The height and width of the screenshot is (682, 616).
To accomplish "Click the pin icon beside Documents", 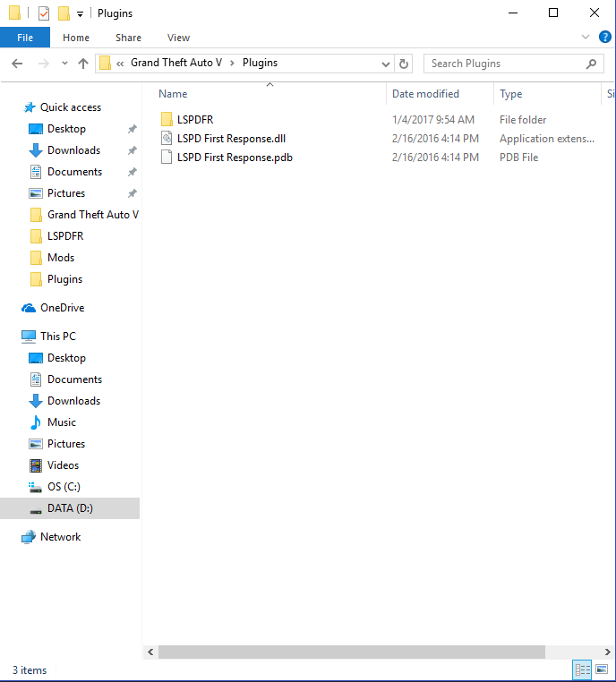I will click(x=133, y=172).
